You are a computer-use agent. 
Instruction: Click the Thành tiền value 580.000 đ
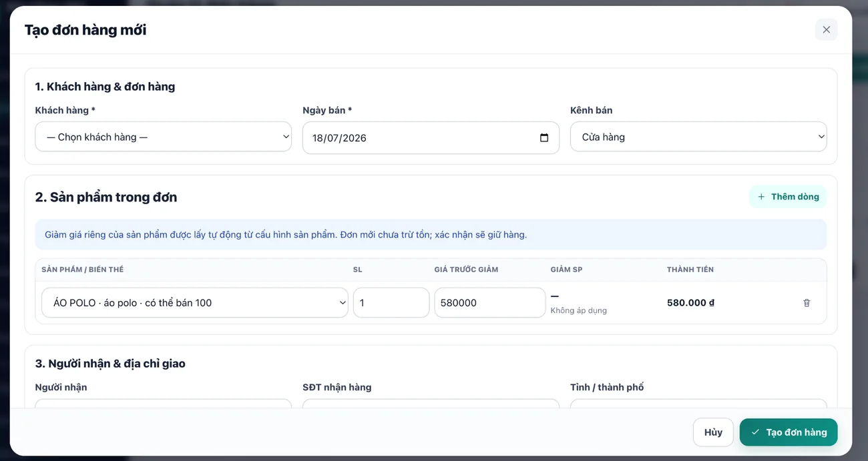(690, 303)
